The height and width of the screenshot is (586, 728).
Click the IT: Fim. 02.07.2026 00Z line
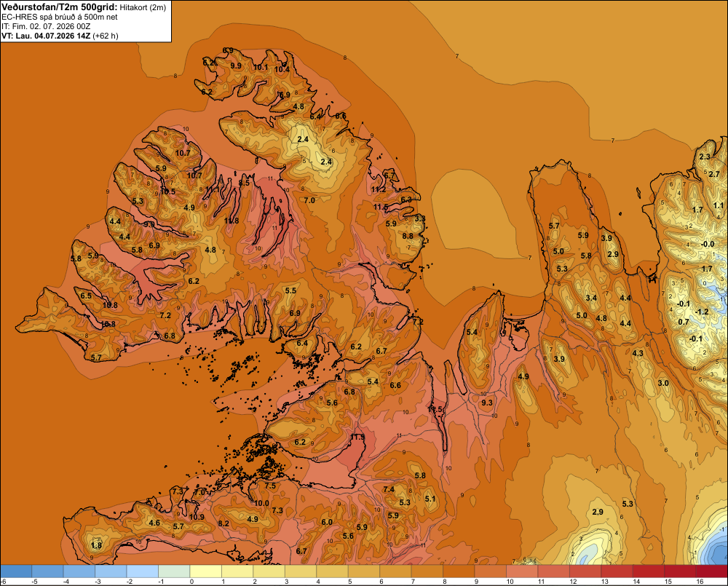(x=46, y=26)
